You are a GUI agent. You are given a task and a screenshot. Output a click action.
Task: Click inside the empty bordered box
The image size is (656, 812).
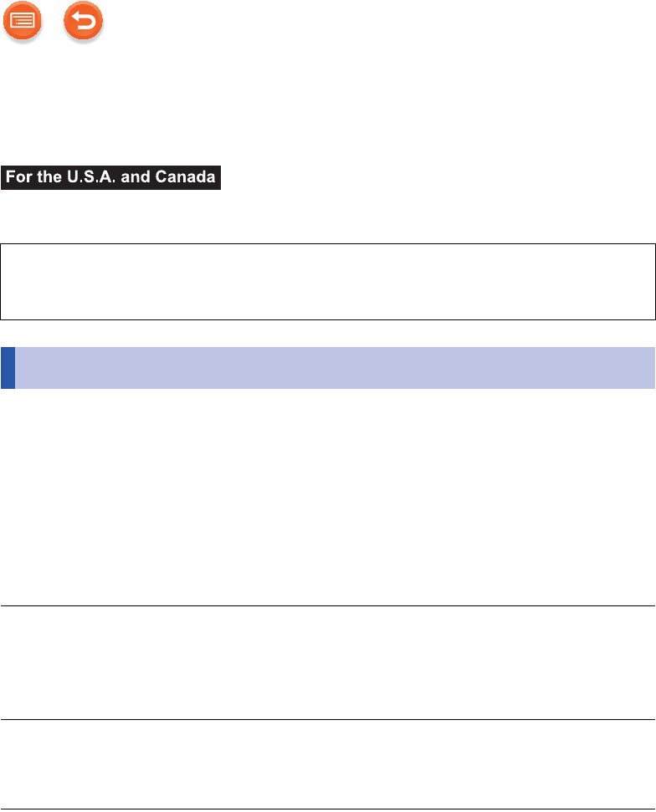click(327, 282)
